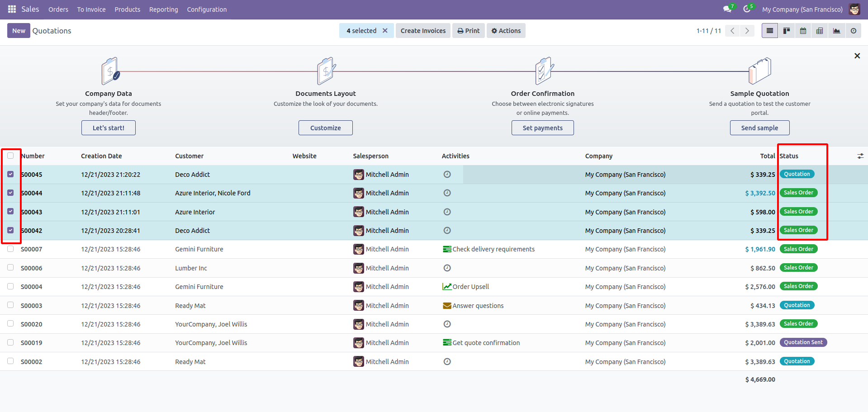Open the Actions dropdown menu
Viewport: 868px width, 412px height.
506,31
